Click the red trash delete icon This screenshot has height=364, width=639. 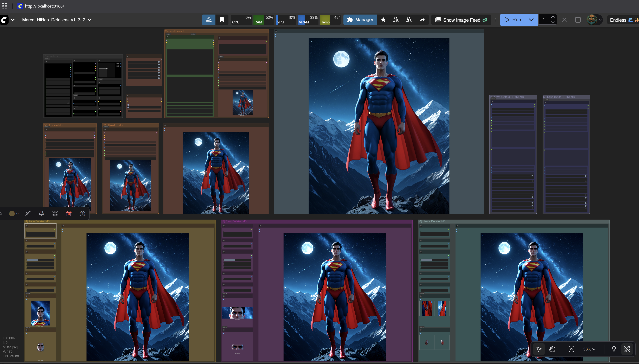(69, 213)
